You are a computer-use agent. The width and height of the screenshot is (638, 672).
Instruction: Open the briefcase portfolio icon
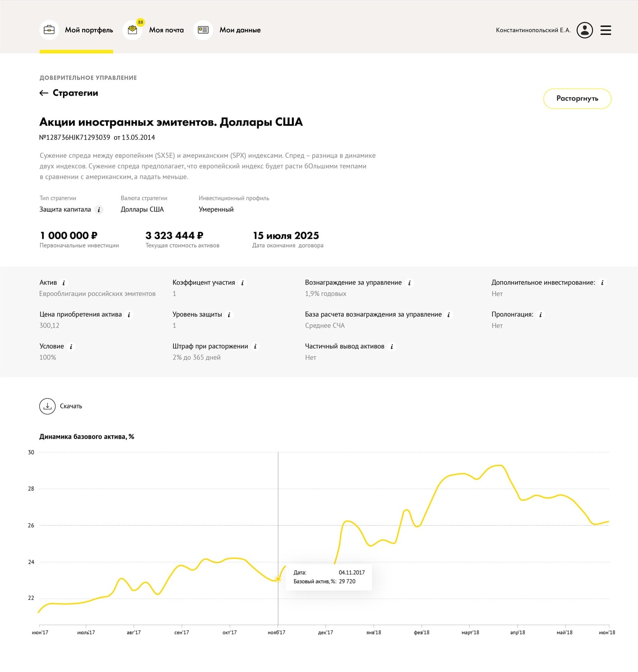49,30
